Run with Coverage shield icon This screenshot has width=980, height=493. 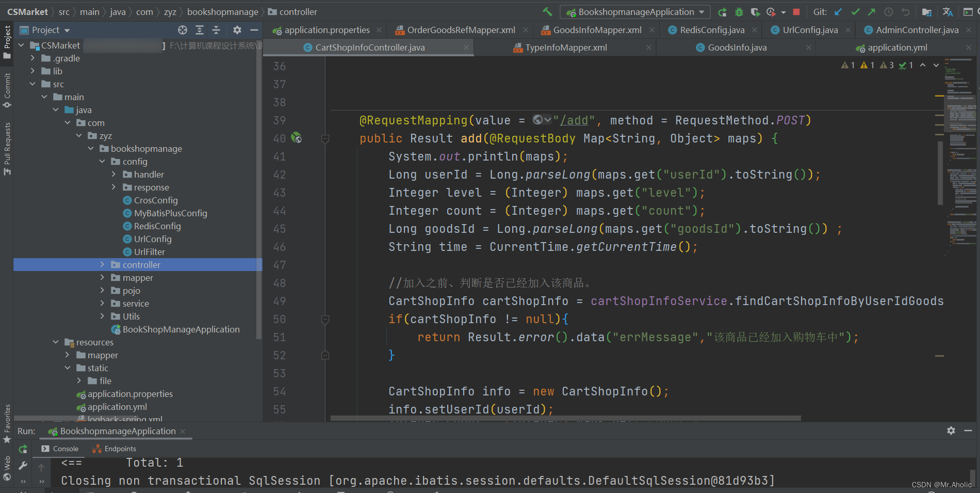[x=755, y=12]
